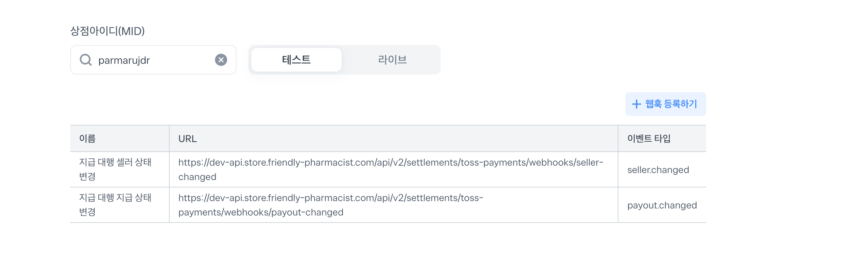Image resolution: width=868 pixels, height=272 pixels.
Task: Switch to the 라이브 tab
Action: tap(392, 60)
